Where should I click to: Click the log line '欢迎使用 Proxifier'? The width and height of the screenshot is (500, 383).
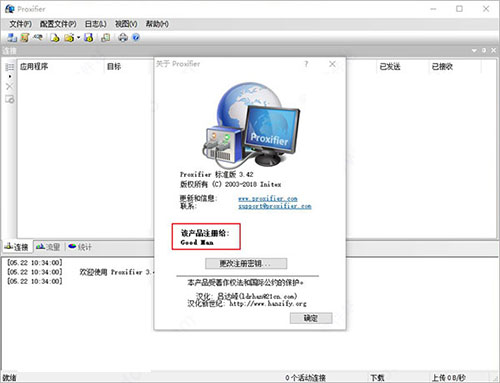117,272
